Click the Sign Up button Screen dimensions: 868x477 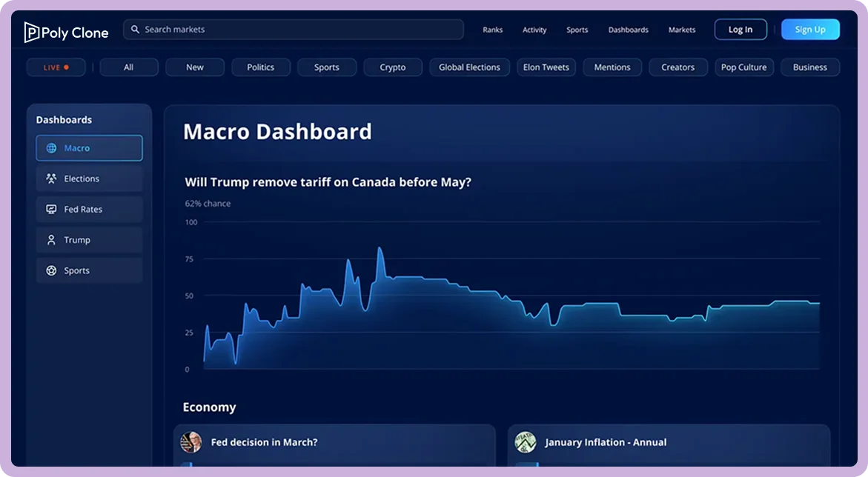tap(810, 30)
